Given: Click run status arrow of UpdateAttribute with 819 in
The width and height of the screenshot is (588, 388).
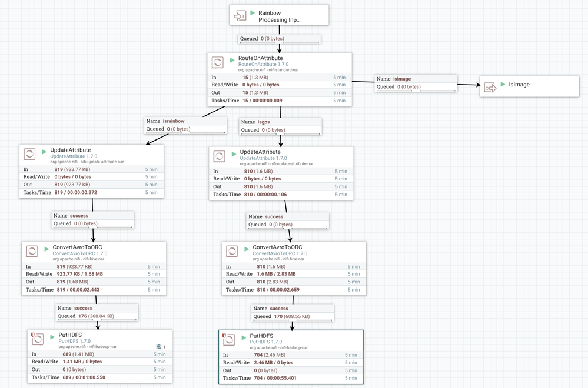Looking at the screenshot, I should click(44, 152).
